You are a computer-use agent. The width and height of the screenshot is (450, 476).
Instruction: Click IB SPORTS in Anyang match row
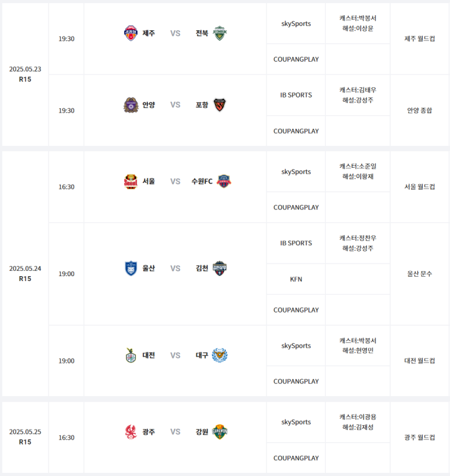coord(296,95)
